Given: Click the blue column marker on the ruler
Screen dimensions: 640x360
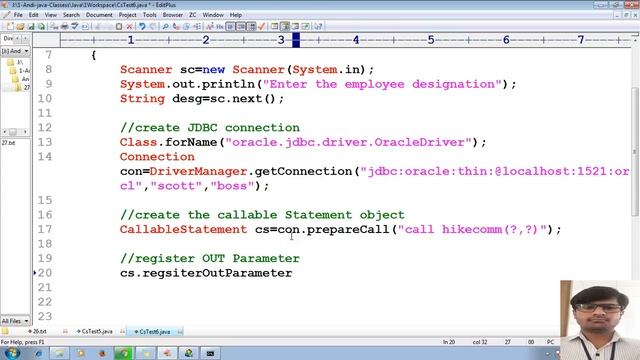Looking at the screenshot, I should point(296,40).
